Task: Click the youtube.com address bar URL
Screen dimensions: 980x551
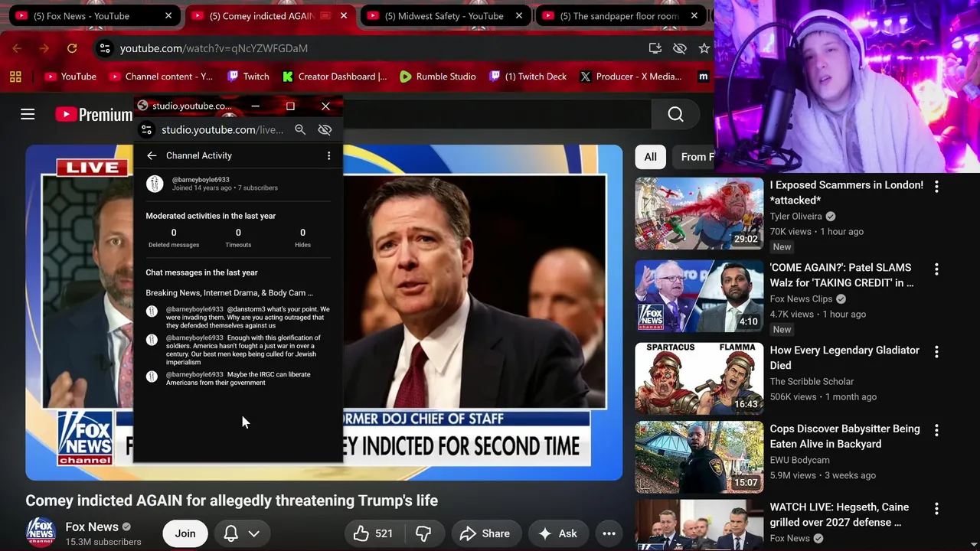Action: tap(214, 48)
